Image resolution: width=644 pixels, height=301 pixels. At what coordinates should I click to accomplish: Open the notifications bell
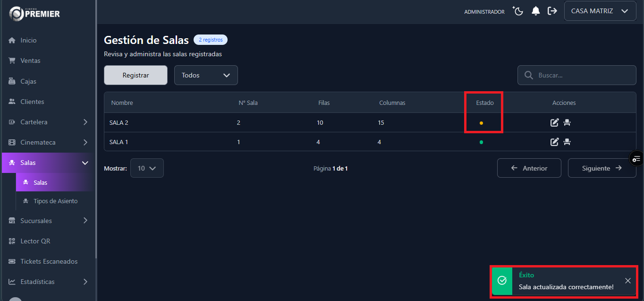[x=535, y=11]
